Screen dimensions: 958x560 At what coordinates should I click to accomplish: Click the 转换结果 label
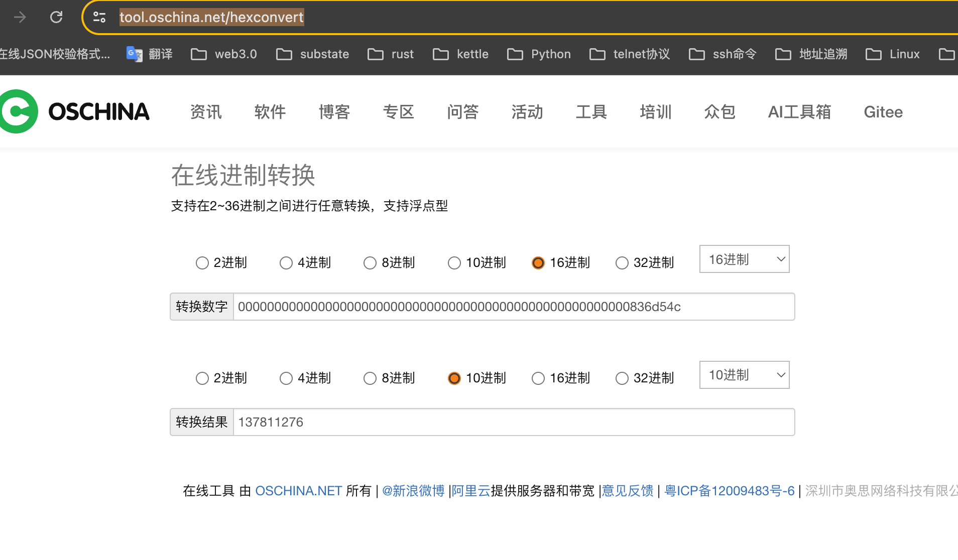coord(202,422)
